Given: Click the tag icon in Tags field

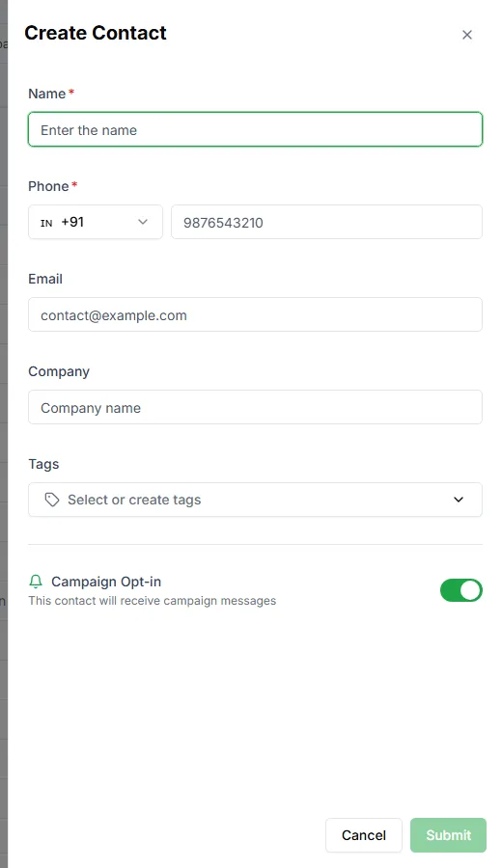Looking at the screenshot, I should coord(52,500).
